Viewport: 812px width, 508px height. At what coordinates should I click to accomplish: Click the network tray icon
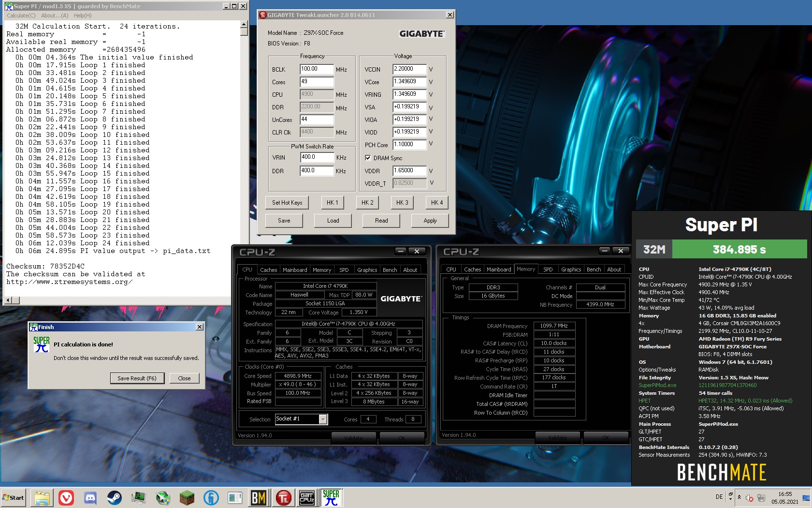point(761,498)
